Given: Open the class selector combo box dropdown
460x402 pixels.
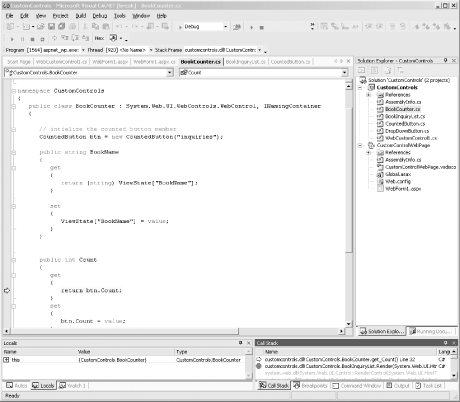Looking at the screenshot, I should click(170, 73).
